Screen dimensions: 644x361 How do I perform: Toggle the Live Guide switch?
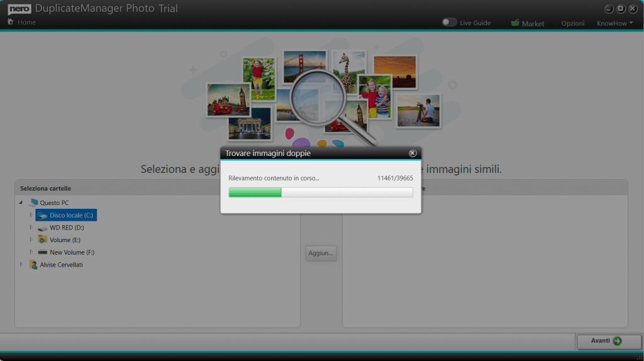click(x=449, y=22)
